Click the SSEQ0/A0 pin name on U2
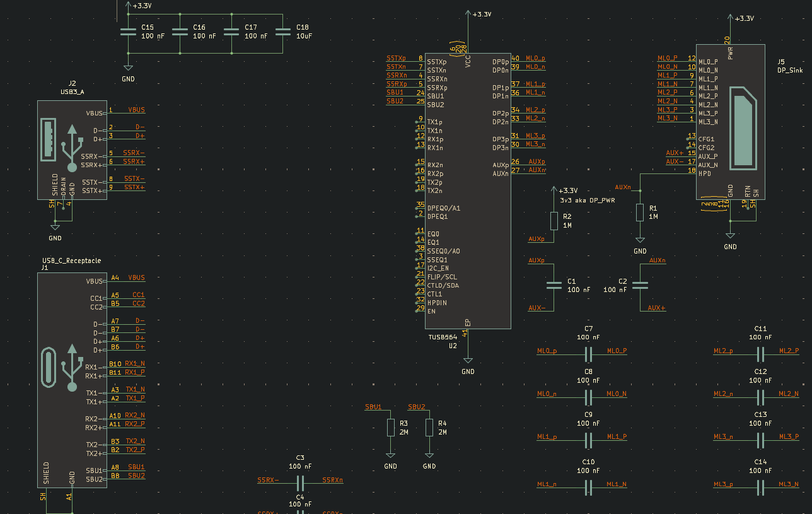812x514 pixels. 444,251
